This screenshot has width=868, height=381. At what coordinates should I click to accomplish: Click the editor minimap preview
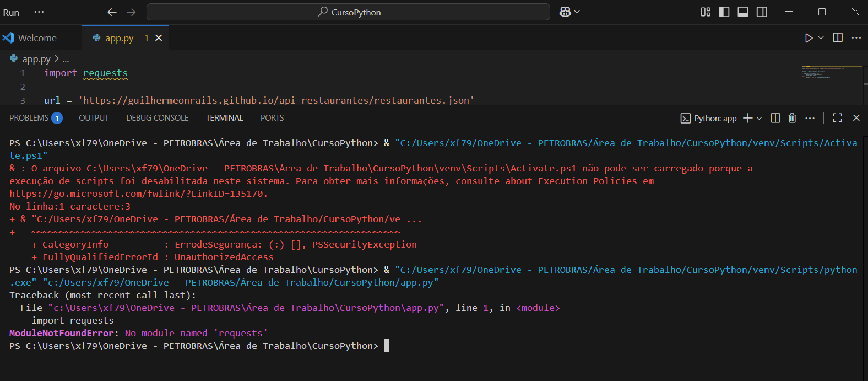(x=831, y=73)
